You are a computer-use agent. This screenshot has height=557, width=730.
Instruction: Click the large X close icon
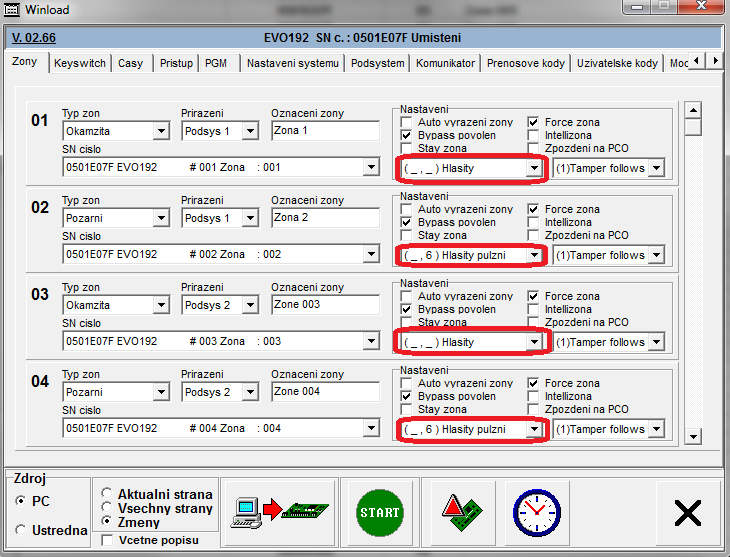688,512
